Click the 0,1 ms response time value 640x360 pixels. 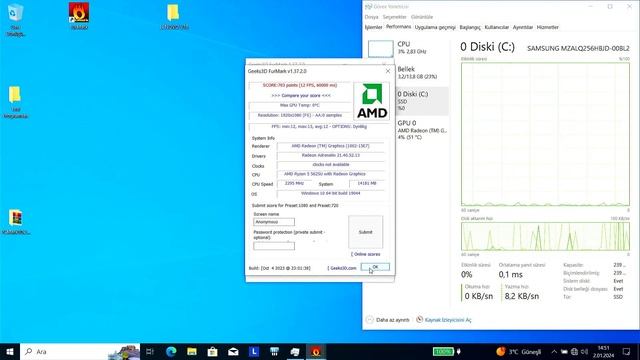click(x=510, y=275)
